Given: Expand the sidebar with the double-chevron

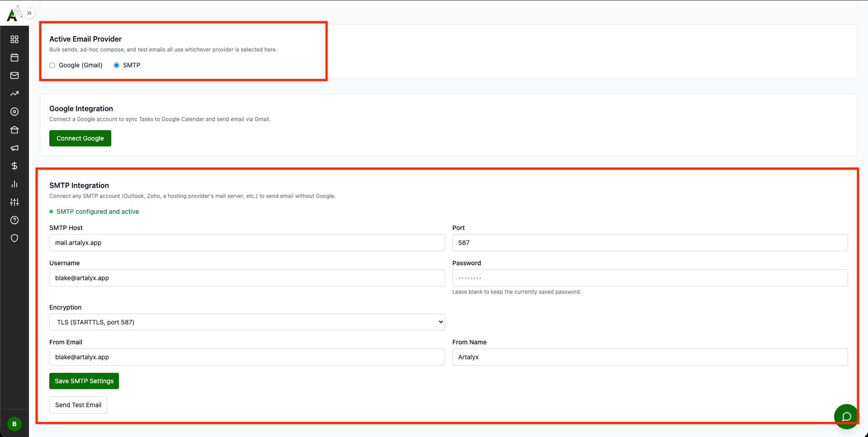Looking at the screenshot, I should 29,13.
